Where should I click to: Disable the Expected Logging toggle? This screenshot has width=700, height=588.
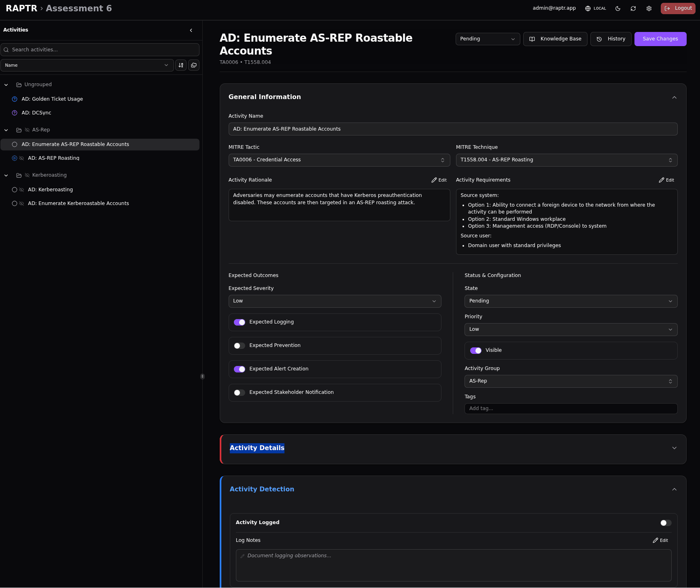[x=240, y=322]
